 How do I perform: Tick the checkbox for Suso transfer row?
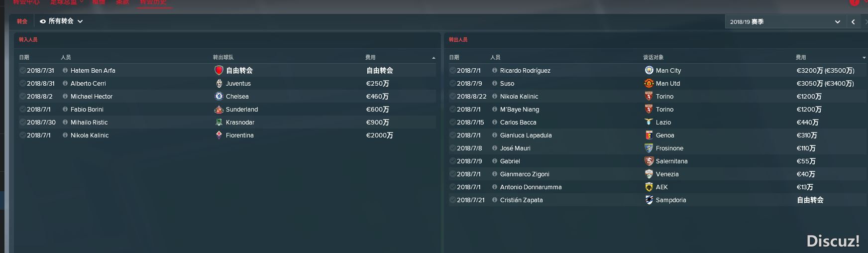[x=453, y=83]
